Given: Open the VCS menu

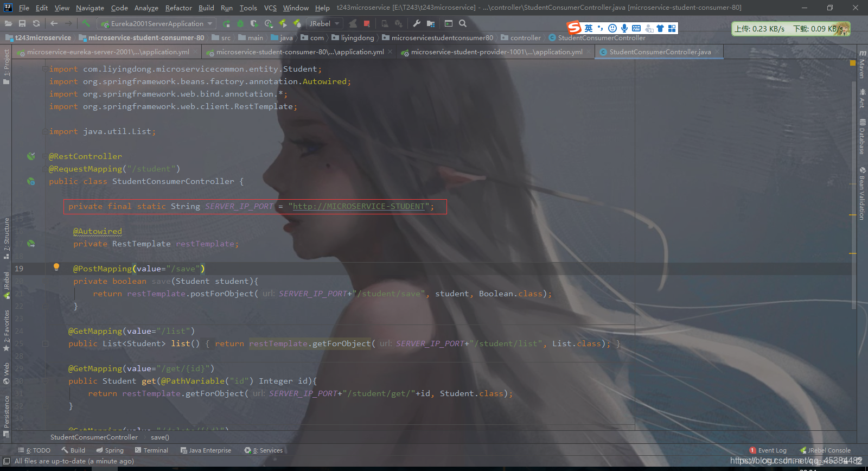Looking at the screenshot, I should pos(270,8).
